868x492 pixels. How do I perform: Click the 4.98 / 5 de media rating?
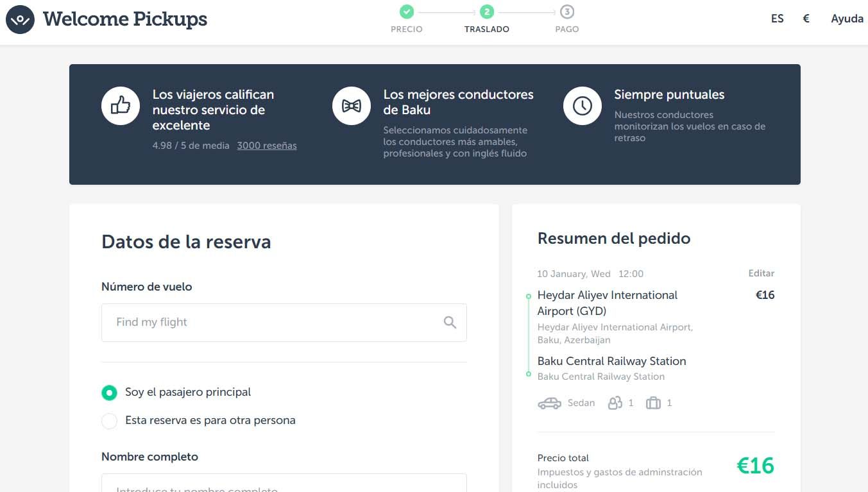[x=191, y=146]
